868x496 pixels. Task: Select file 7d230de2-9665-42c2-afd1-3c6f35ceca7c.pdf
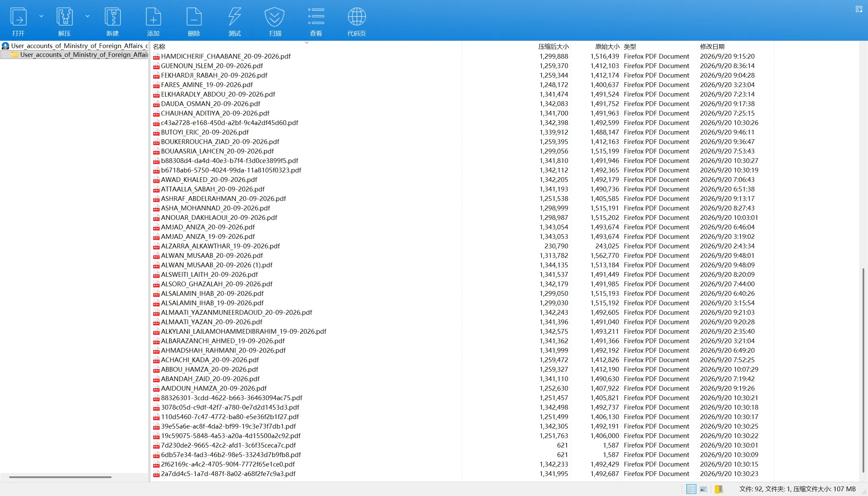pos(228,445)
